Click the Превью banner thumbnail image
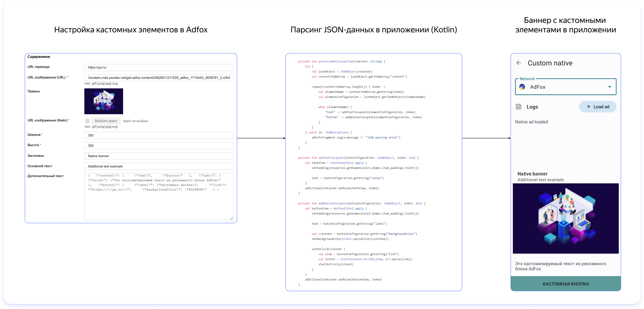The width and height of the screenshot is (644, 309). 103,101
